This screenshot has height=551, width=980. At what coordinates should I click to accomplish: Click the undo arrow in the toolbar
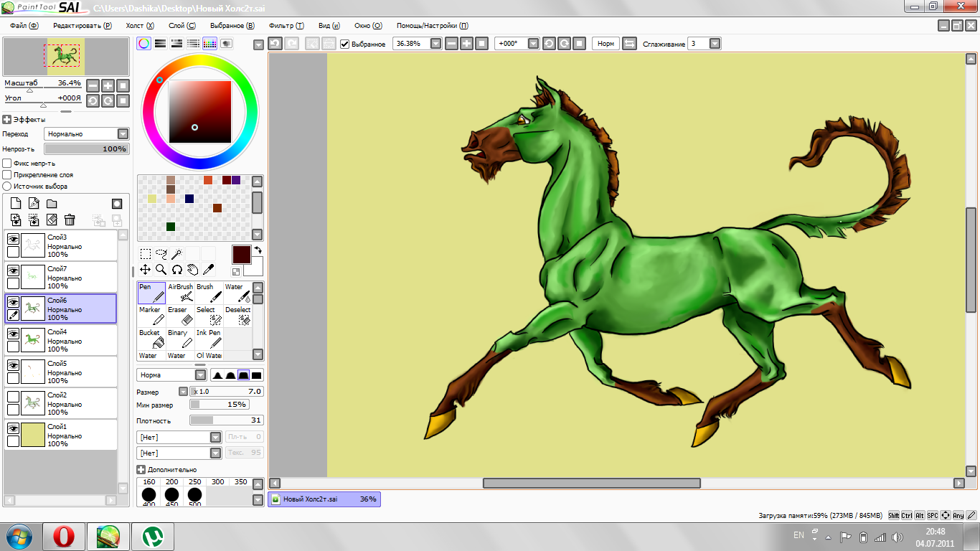[x=275, y=44]
